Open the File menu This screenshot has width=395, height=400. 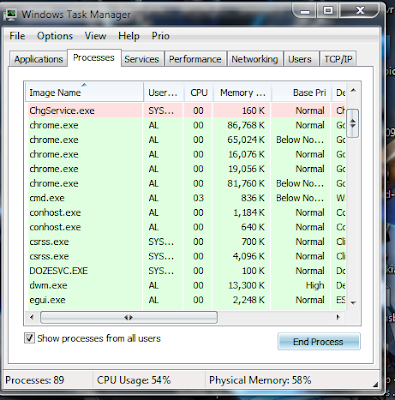point(17,36)
